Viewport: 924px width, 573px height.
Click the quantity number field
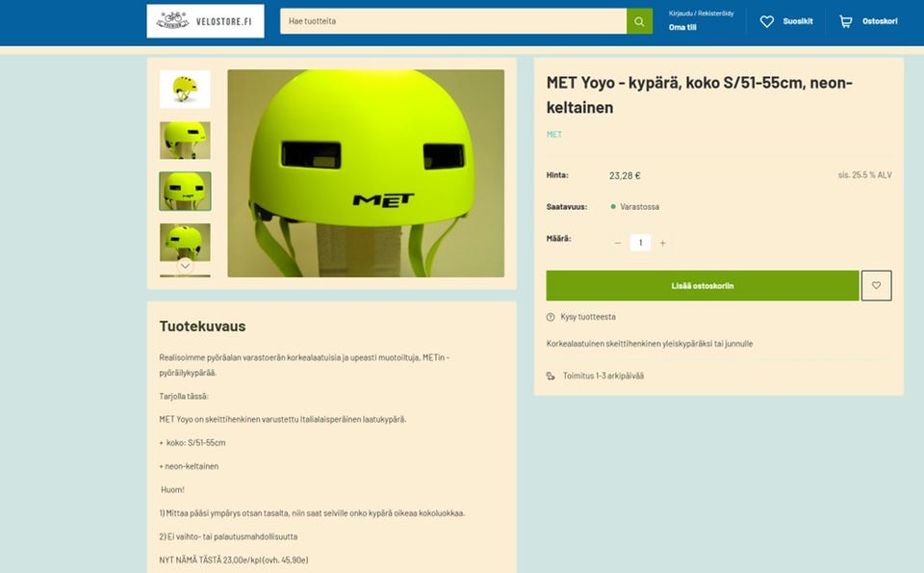click(640, 243)
